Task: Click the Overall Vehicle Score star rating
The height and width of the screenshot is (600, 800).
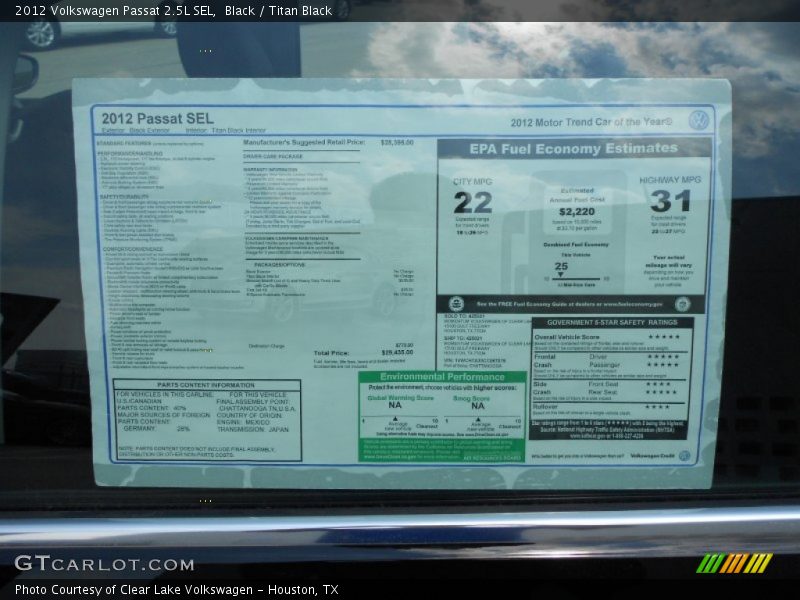Action: coord(662,337)
